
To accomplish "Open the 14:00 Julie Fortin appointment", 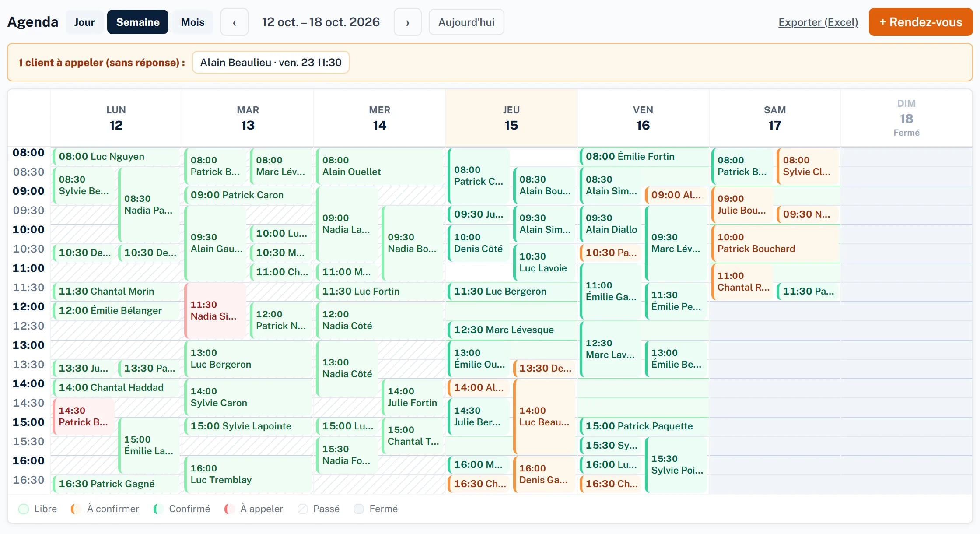I will pos(413,397).
